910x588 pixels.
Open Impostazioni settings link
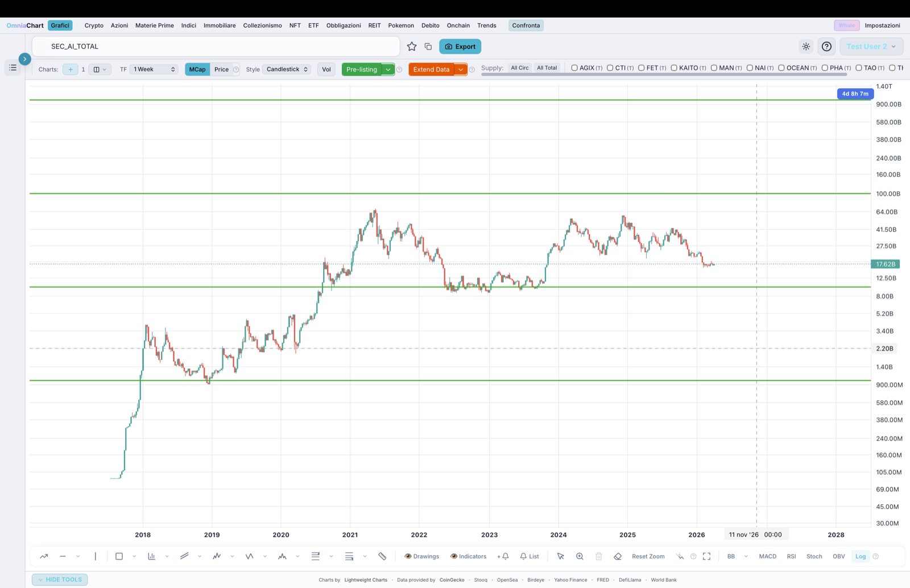(882, 26)
